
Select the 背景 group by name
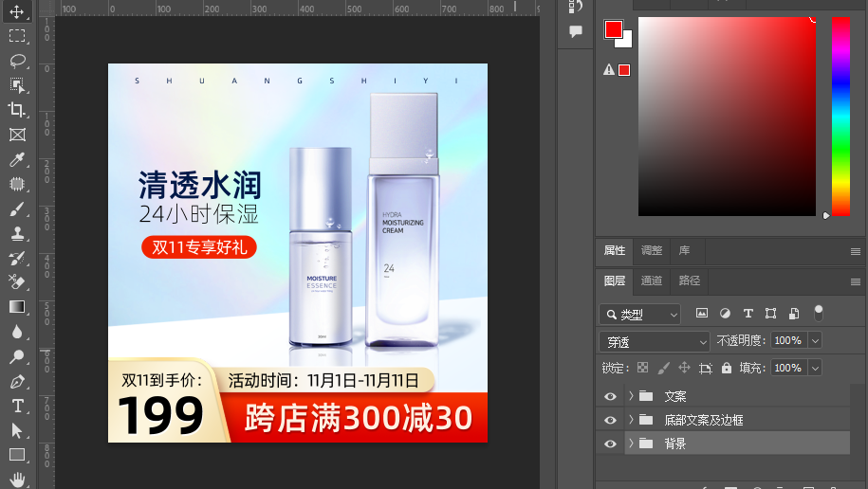(x=675, y=444)
